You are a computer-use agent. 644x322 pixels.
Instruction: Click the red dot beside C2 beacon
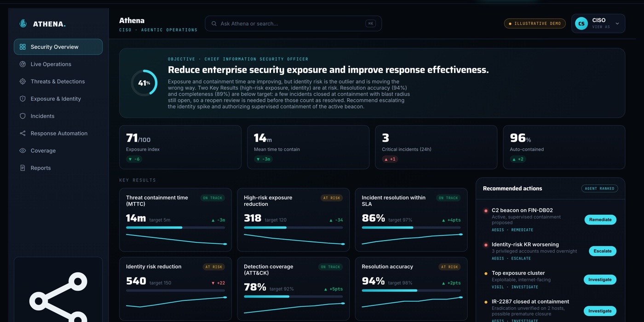486,211
